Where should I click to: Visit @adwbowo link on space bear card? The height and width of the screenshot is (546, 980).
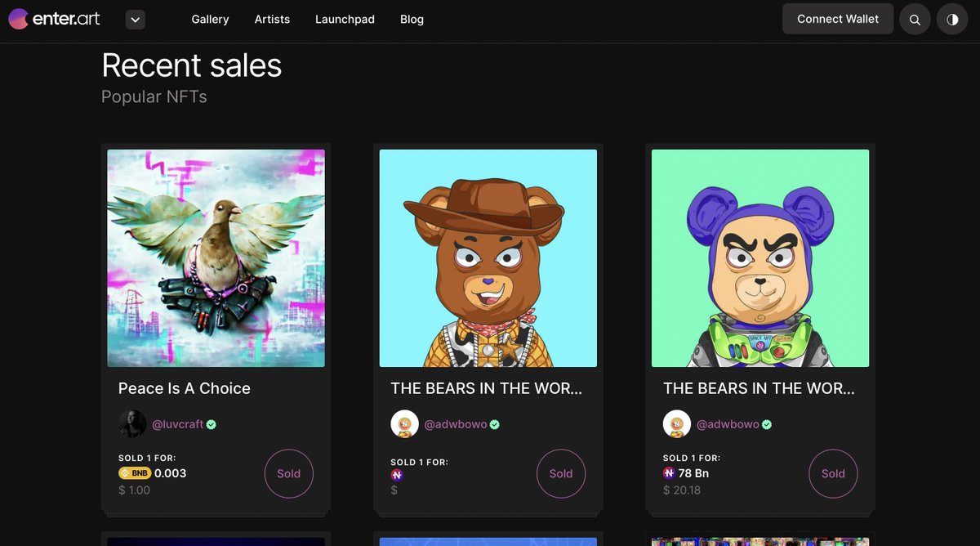(x=728, y=424)
